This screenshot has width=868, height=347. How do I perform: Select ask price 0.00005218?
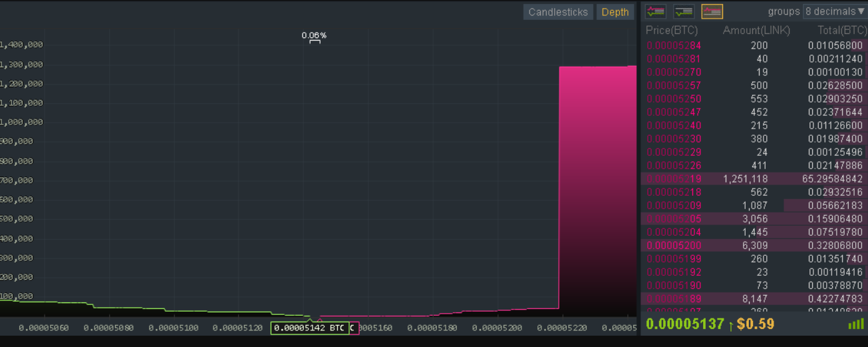coord(674,192)
